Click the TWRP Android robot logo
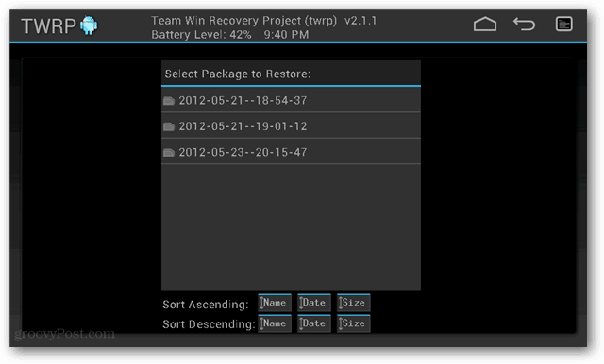 89,25
